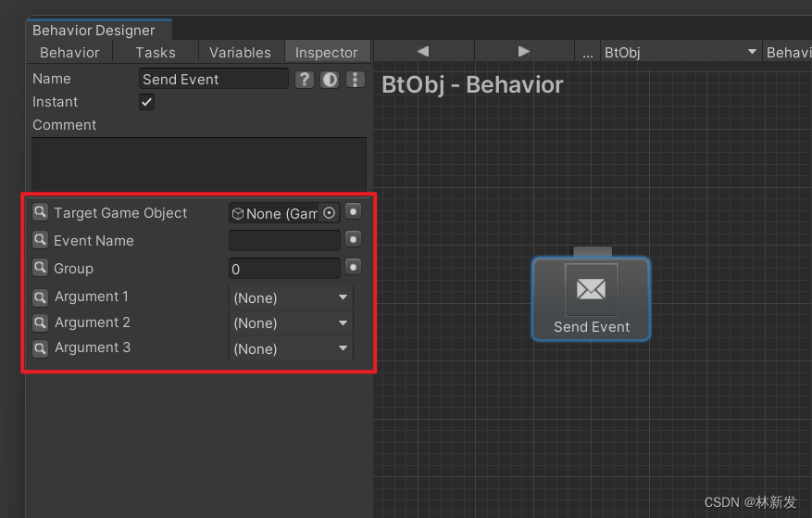The image size is (812, 518).
Task: Click the Argument 1 label
Action: (x=92, y=297)
